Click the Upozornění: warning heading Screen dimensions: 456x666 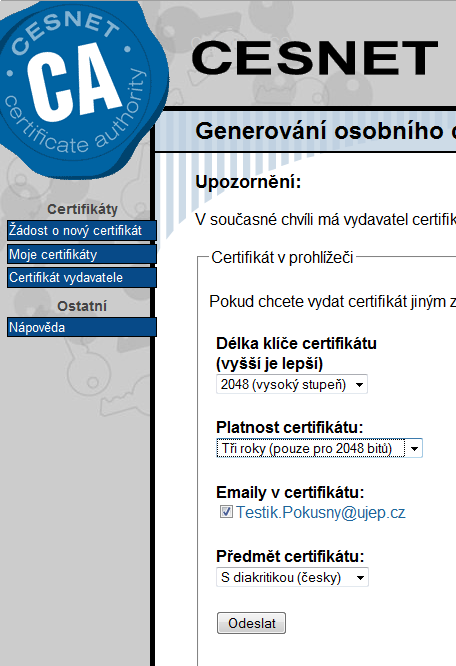tap(248, 182)
